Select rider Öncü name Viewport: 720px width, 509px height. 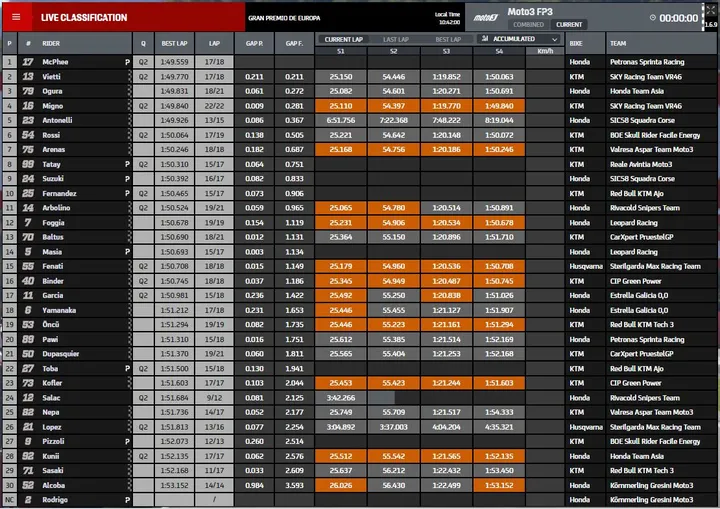pos(51,325)
